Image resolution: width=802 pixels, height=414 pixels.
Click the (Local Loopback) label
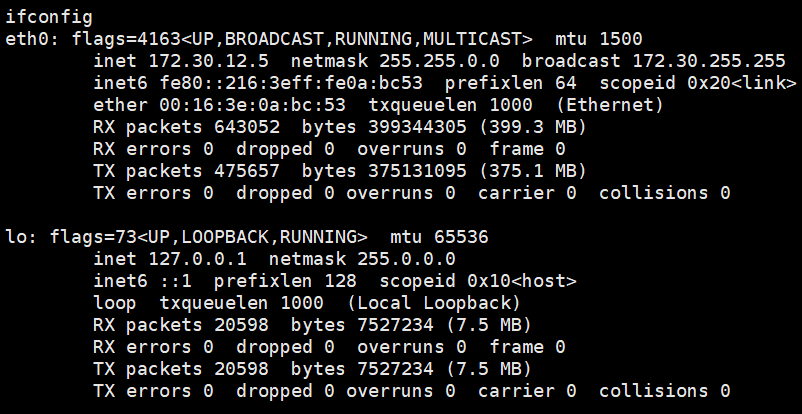(x=433, y=303)
